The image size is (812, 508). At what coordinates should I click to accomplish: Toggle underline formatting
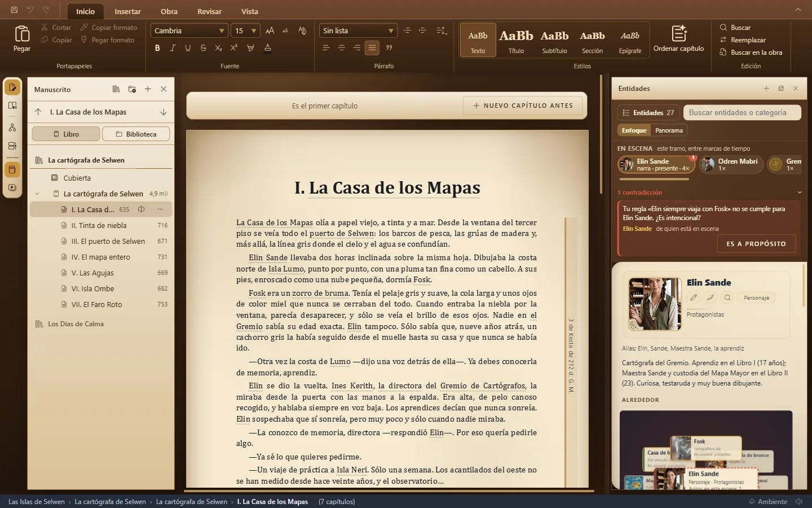188,48
